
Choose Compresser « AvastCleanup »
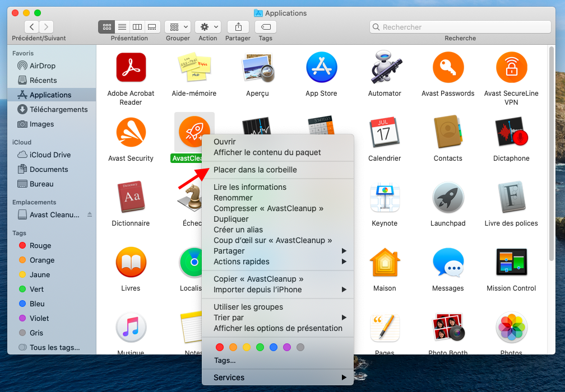pyautogui.click(x=278, y=208)
